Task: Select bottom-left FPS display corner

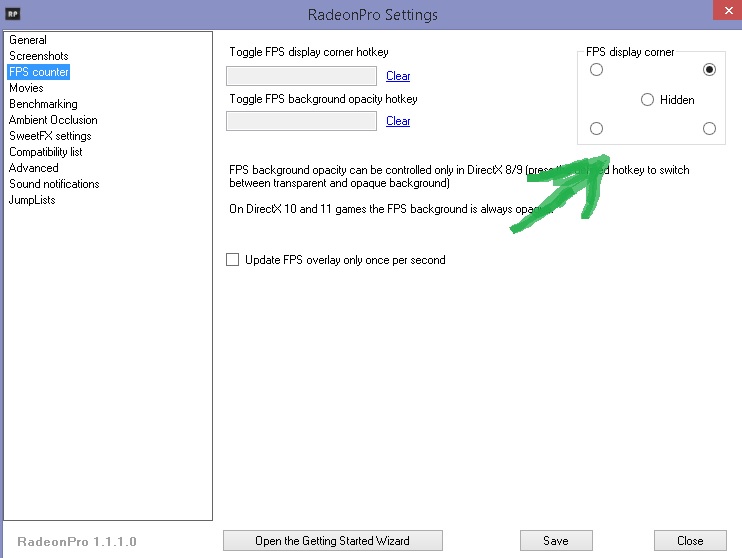Action: (596, 129)
